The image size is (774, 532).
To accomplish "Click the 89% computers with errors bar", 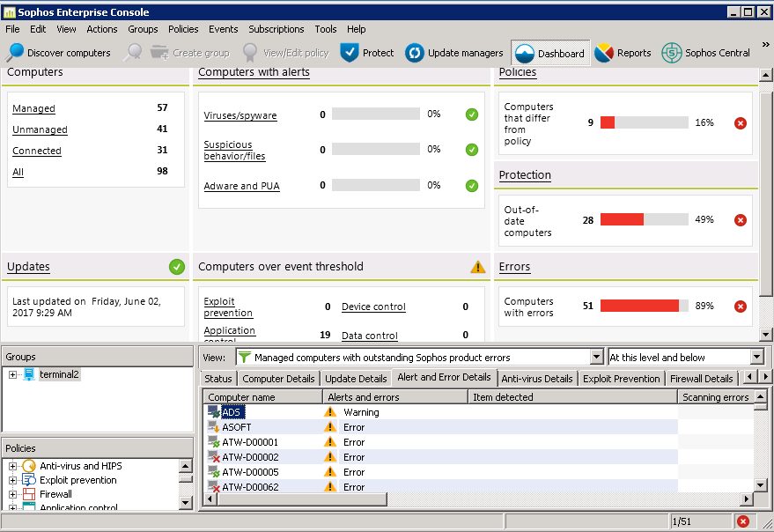I will 645,306.
